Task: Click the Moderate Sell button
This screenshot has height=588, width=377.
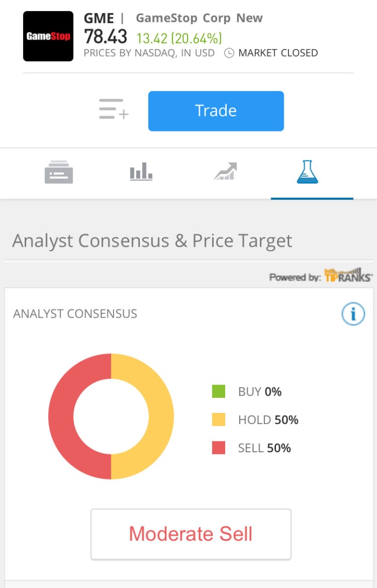Action: [x=191, y=534]
